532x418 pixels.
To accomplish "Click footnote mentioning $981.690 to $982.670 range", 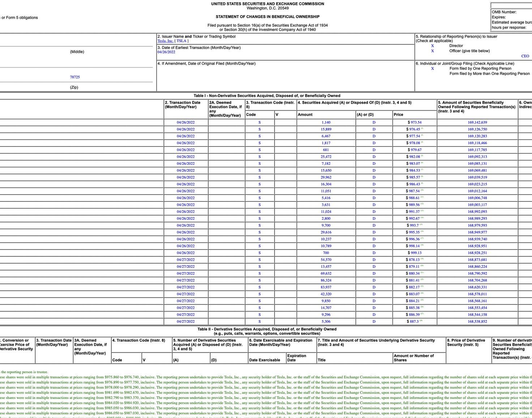I will pos(266,393).
